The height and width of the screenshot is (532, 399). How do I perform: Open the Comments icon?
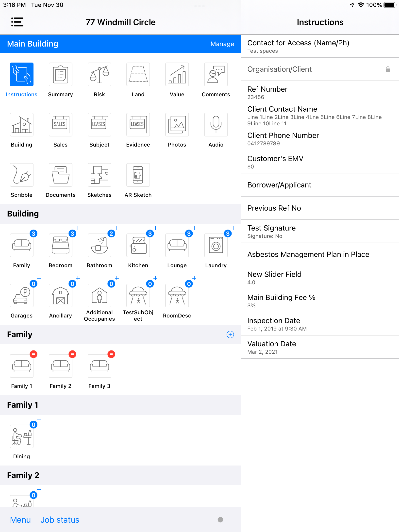click(216, 74)
